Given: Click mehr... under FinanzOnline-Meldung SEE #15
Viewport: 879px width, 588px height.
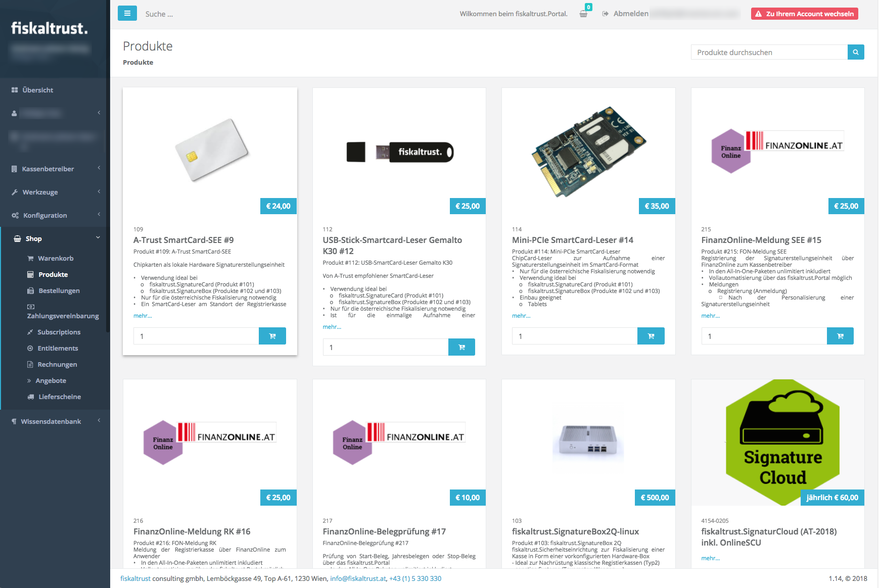Looking at the screenshot, I should pyautogui.click(x=711, y=316).
